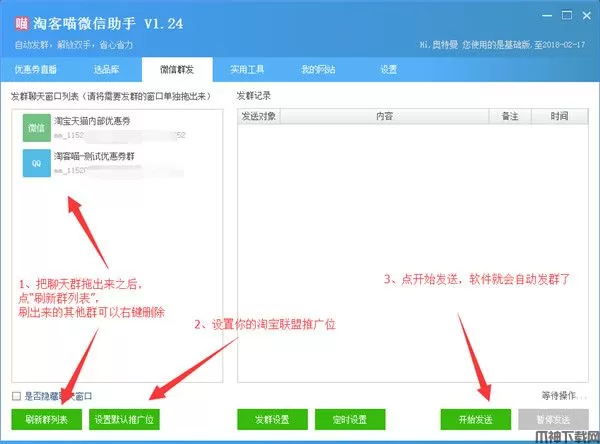
Task: Click the 设置默认推广位 button
Action: (124, 420)
